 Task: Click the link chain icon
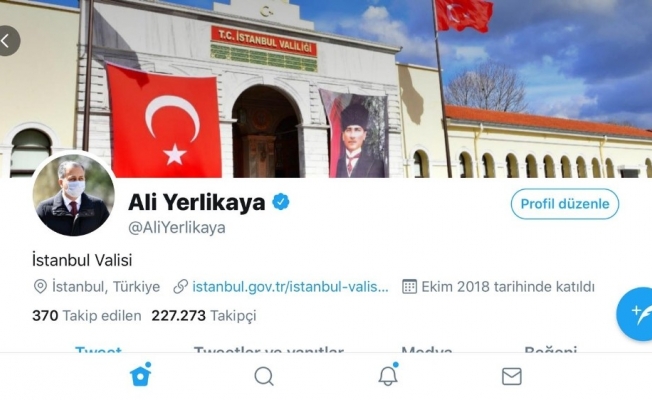pyautogui.click(x=180, y=287)
